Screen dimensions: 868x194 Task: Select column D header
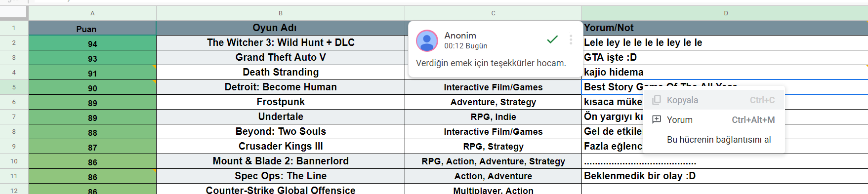tap(725, 13)
